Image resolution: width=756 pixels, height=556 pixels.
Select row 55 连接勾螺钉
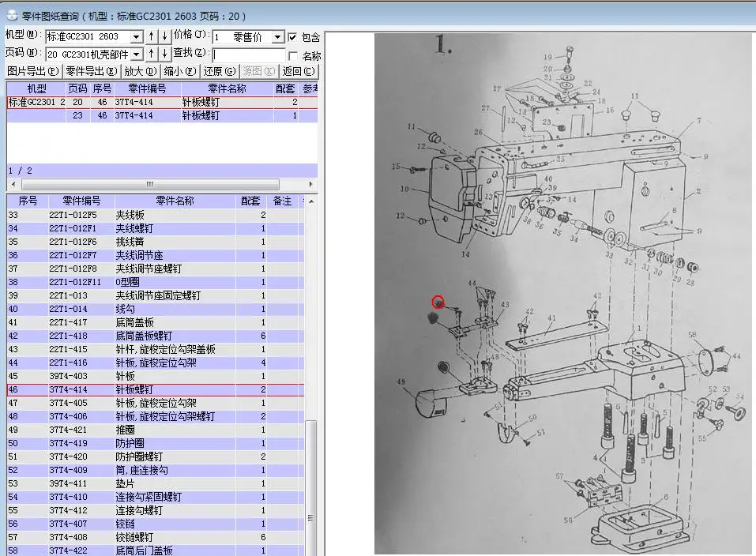[156, 510]
